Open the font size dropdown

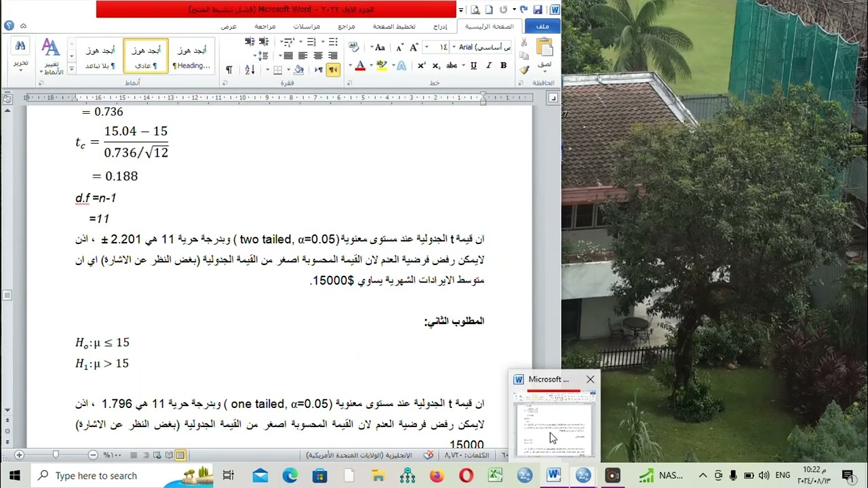pyautogui.click(x=427, y=47)
